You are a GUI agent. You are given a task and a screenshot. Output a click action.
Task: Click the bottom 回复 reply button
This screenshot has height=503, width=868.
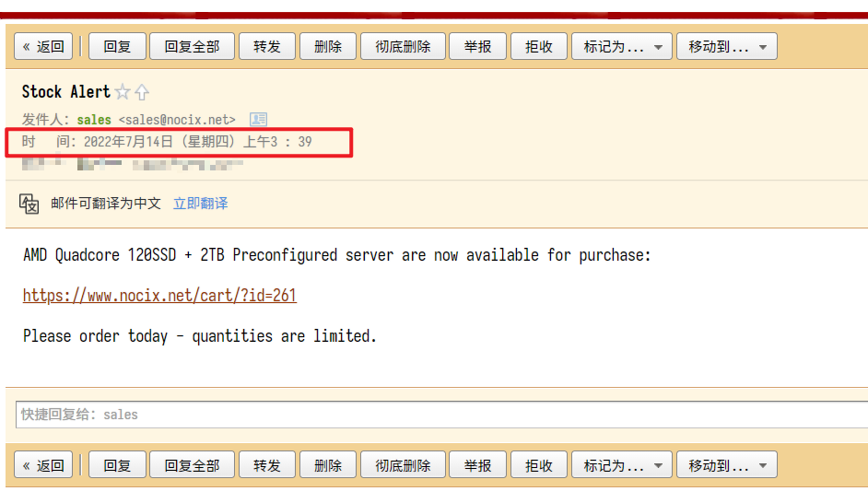click(x=117, y=465)
